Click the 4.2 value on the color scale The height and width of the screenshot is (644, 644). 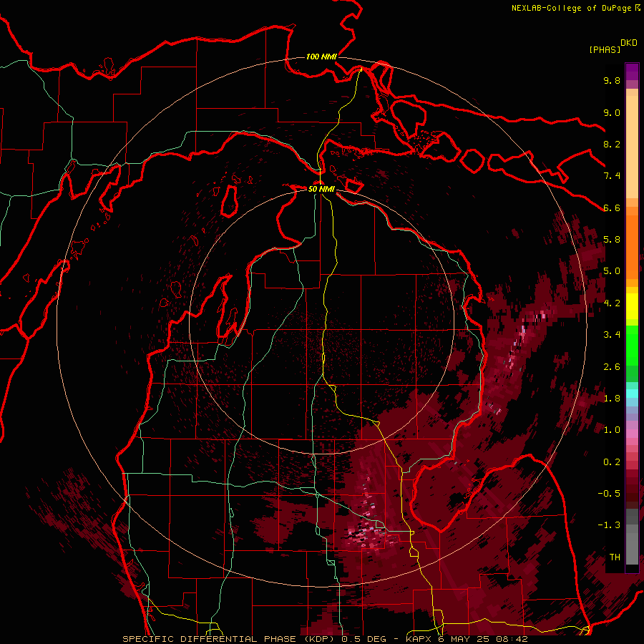(612, 303)
